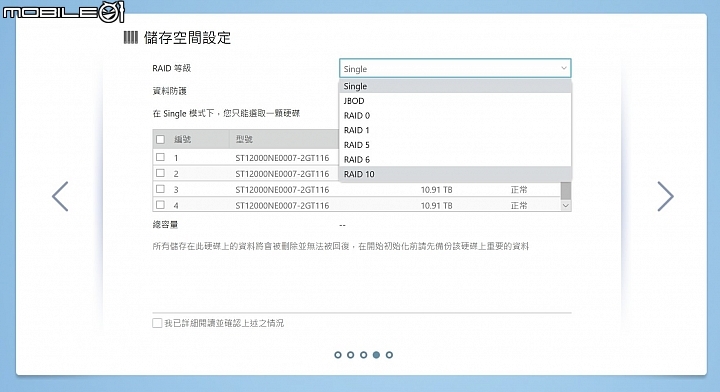The width and height of the screenshot is (720, 392).
Task: Select Single from RAID list
Action: (455, 86)
